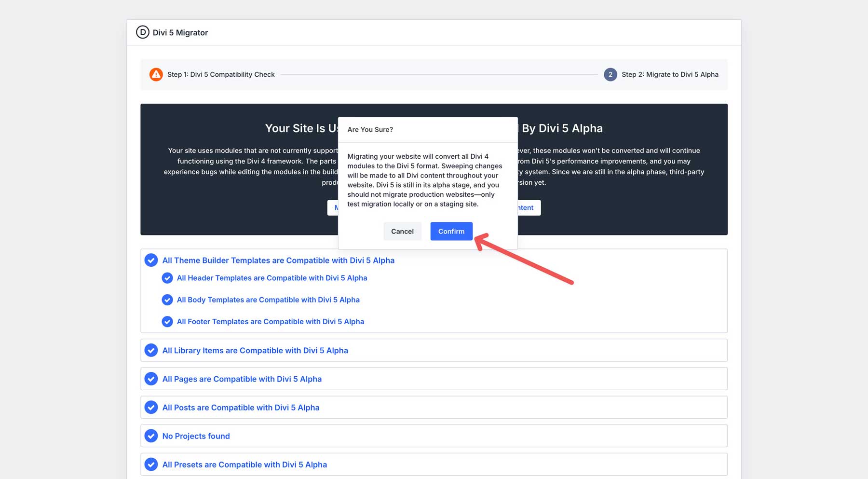Click the checkmark icon beside All Header Templates
The height and width of the screenshot is (479, 868).
[x=167, y=278]
